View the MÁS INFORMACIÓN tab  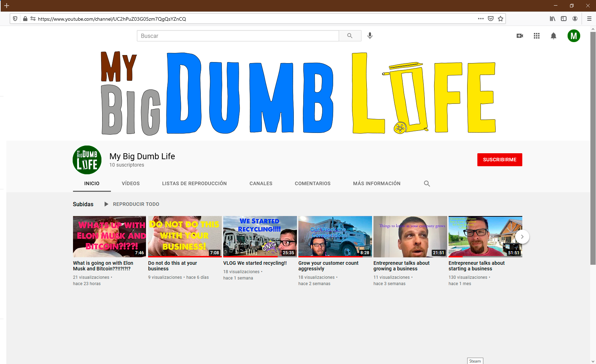click(x=377, y=183)
